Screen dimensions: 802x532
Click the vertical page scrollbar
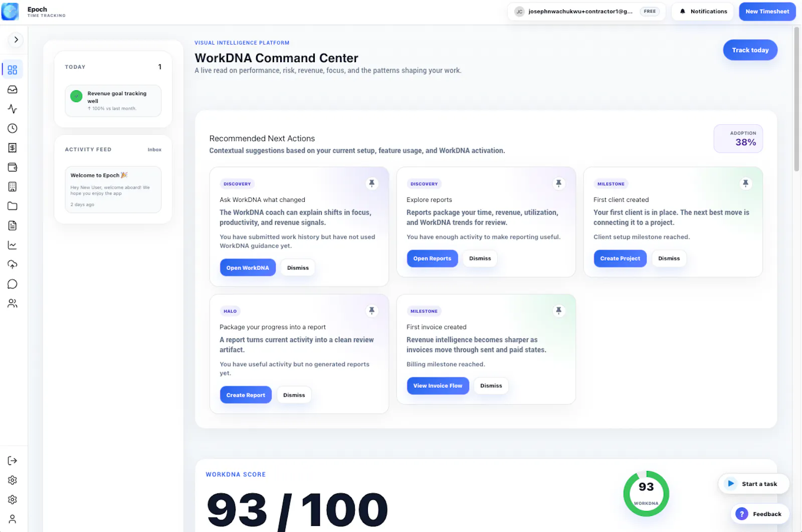pos(796,100)
